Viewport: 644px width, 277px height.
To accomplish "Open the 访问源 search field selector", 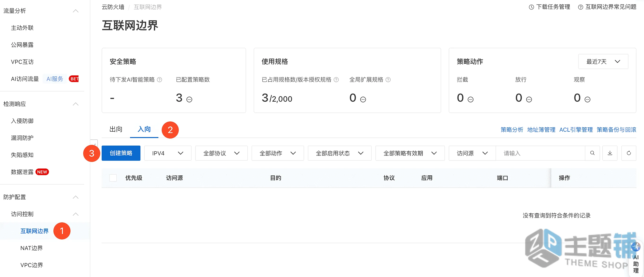I will coord(472,153).
